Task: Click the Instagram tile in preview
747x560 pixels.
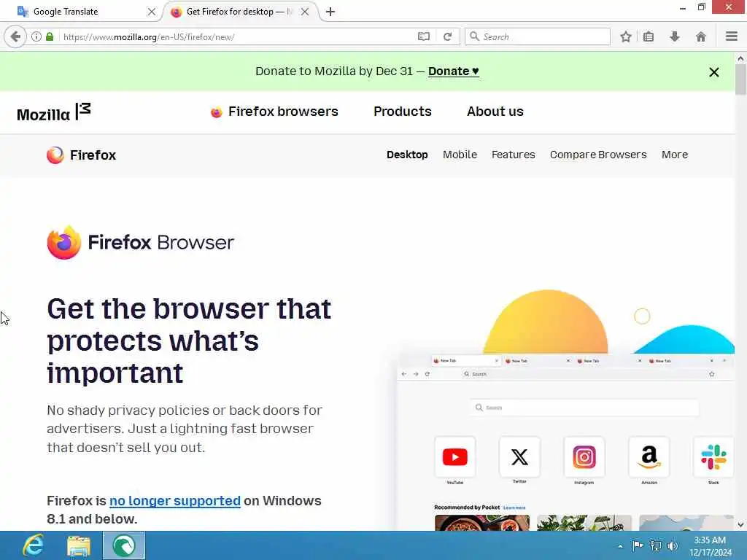Action: click(584, 457)
